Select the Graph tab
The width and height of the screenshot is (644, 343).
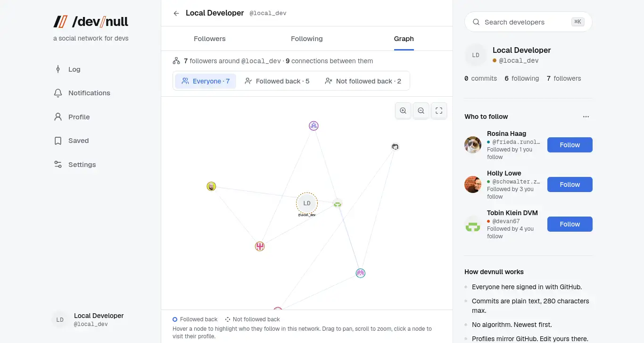404,39
